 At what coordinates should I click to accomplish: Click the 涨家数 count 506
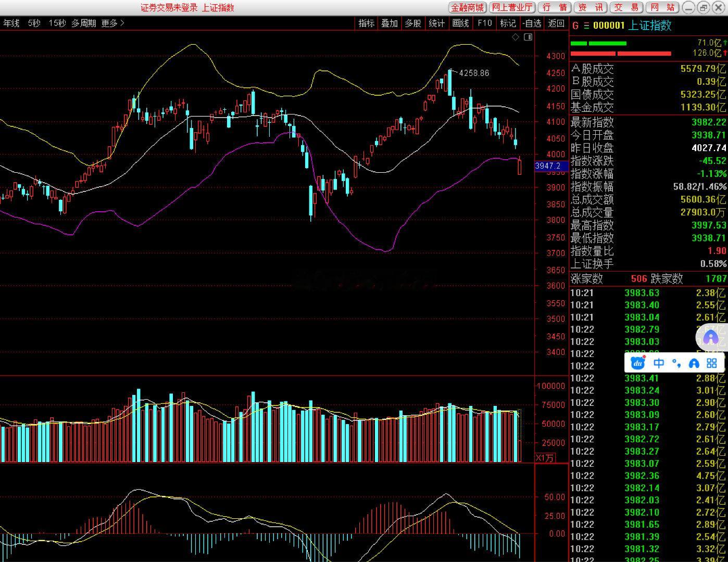pos(639,279)
